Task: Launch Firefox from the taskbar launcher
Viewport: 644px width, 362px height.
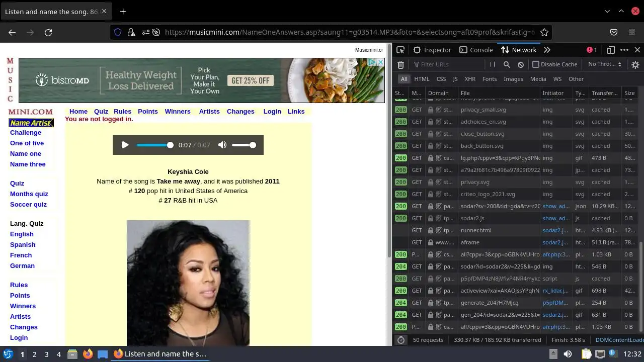Action: [x=88, y=354]
